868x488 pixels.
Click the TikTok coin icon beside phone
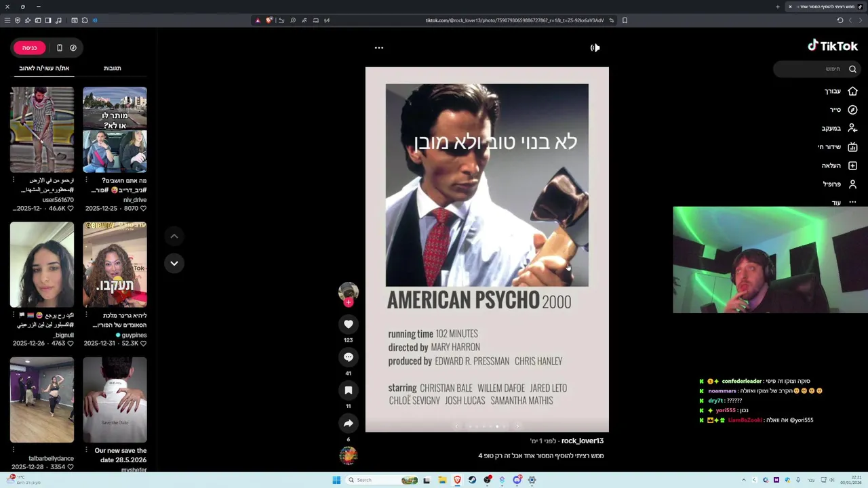point(73,47)
